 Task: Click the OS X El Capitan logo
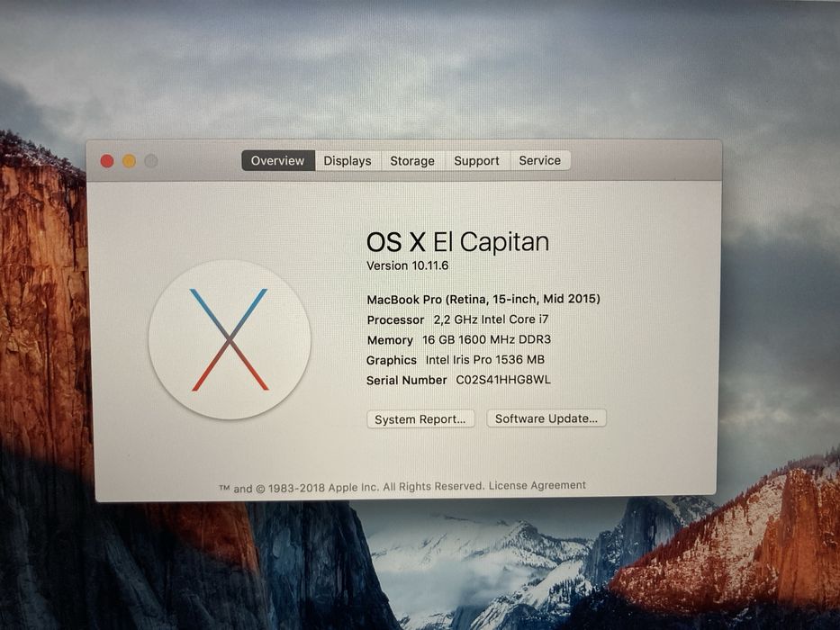(x=230, y=339)
